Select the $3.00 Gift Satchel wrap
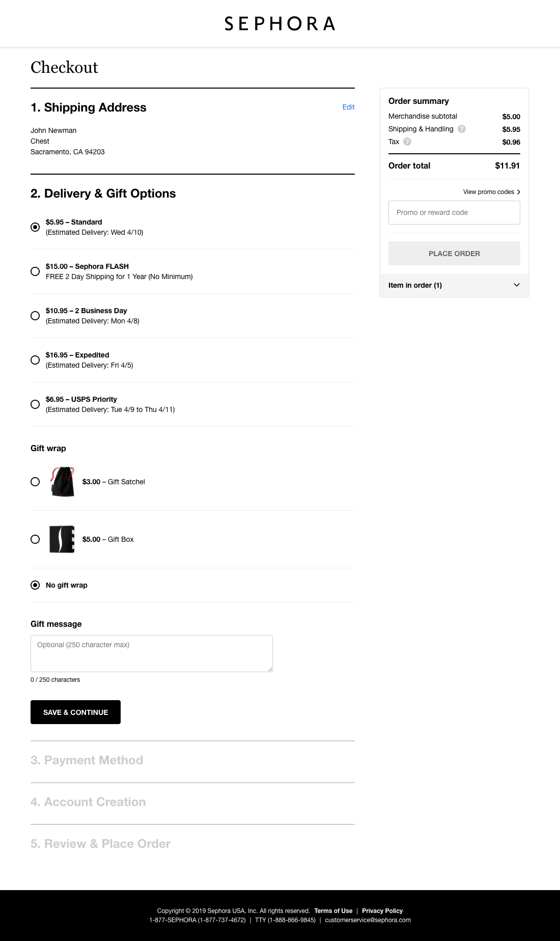Viewport: 560px width, 941px height. (35, 481)
